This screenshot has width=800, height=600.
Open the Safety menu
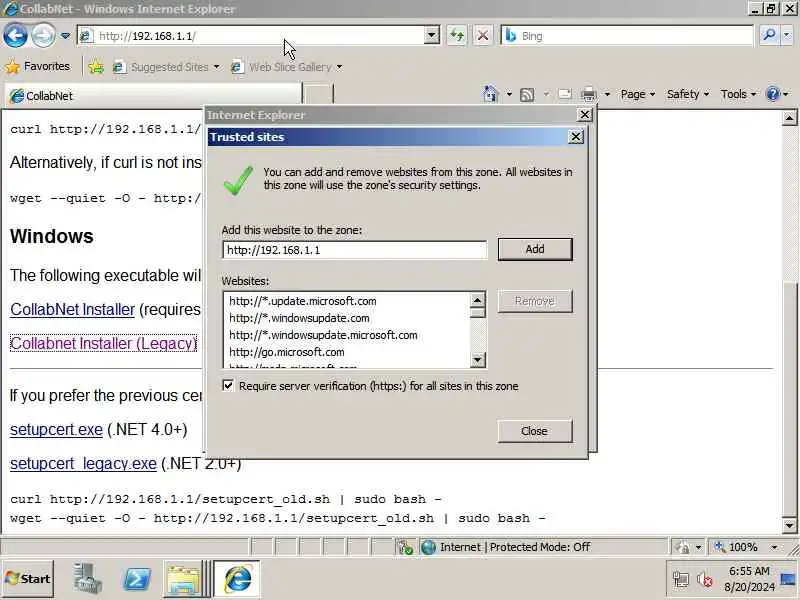click(x=688, y=94)
